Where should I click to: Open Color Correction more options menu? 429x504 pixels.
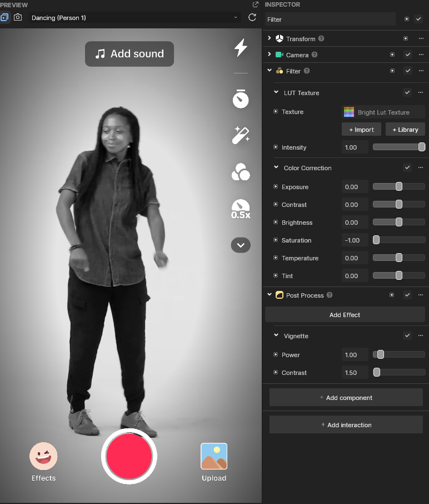point(421,168)
